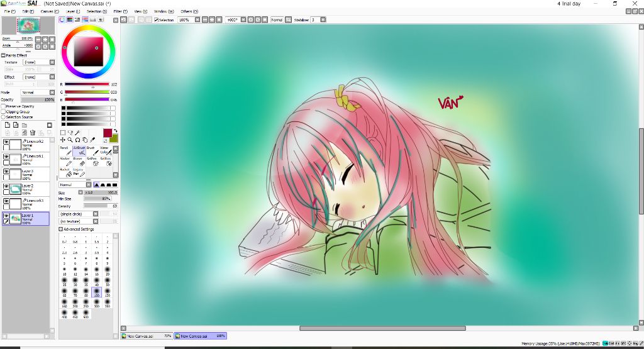This screenshot has width=644, height=349.
Task: Create a new linework layer
Action: pyautogui.click(x=16, y=125)
